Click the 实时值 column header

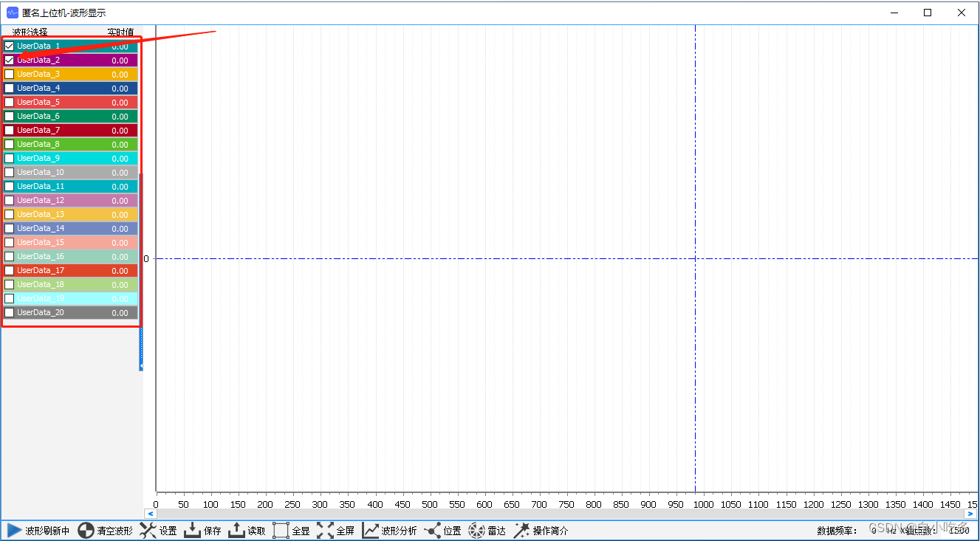pyautogui.click(x=120, y=32)
